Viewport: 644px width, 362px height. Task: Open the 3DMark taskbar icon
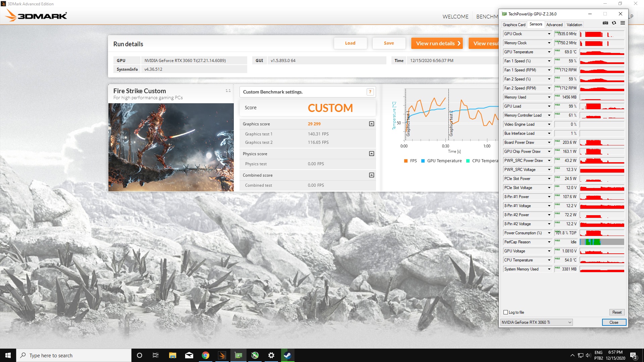click(222, 355)
